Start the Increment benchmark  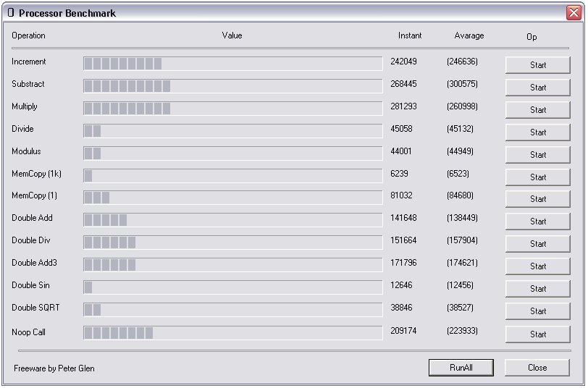point(537,65)
